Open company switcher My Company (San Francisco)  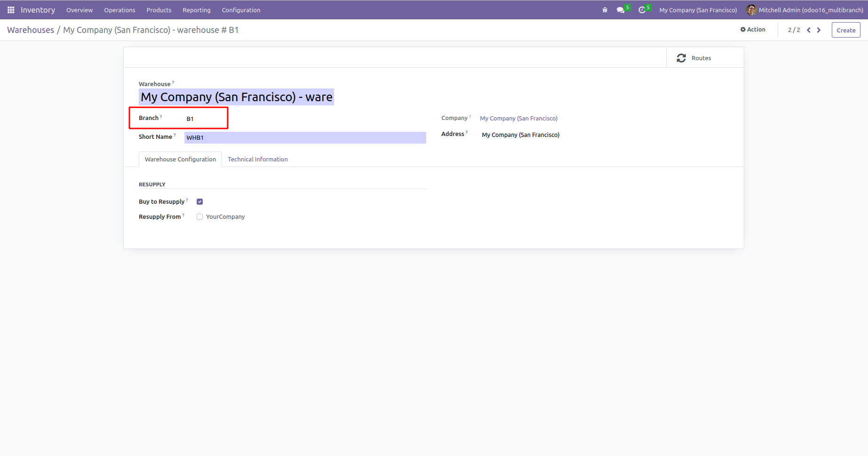click(698, 10)
